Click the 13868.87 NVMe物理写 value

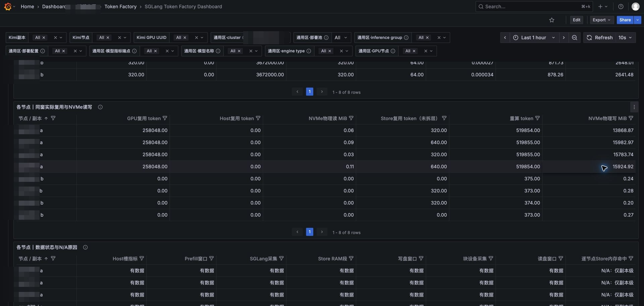(623, 130)
